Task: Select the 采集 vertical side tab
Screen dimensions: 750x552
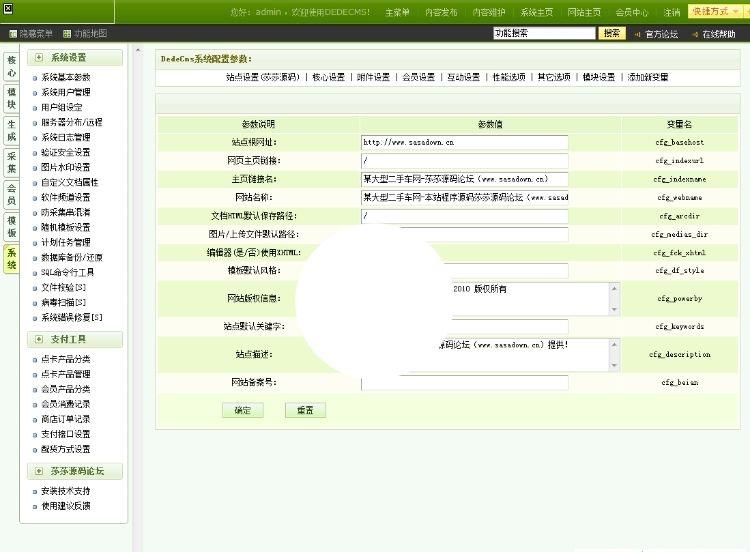Action: [11, 162]
